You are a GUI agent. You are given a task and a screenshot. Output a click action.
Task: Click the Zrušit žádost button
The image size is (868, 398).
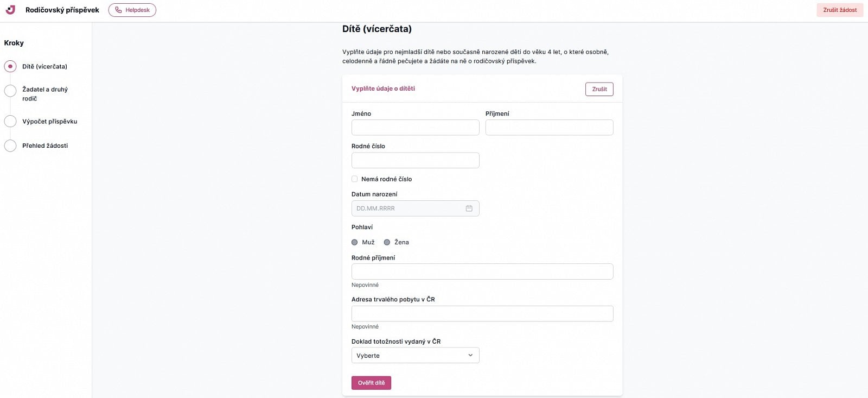point(840,10)
